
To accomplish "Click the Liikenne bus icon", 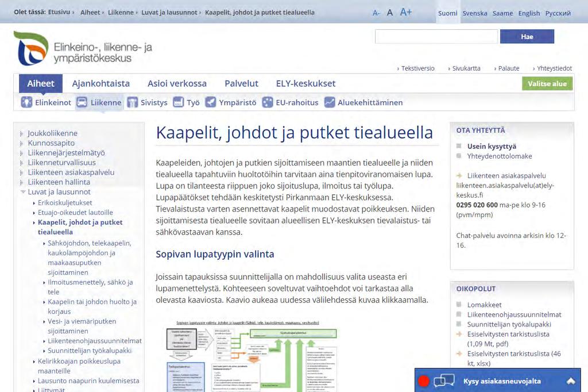I will pyautogui.click(x=82, y=102).
